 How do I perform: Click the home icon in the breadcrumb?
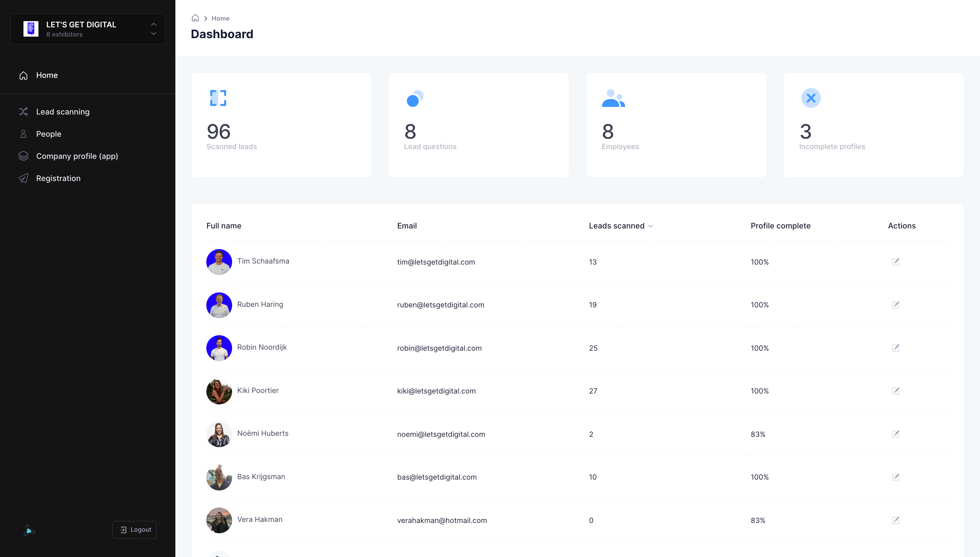click(x=195, y=18)
